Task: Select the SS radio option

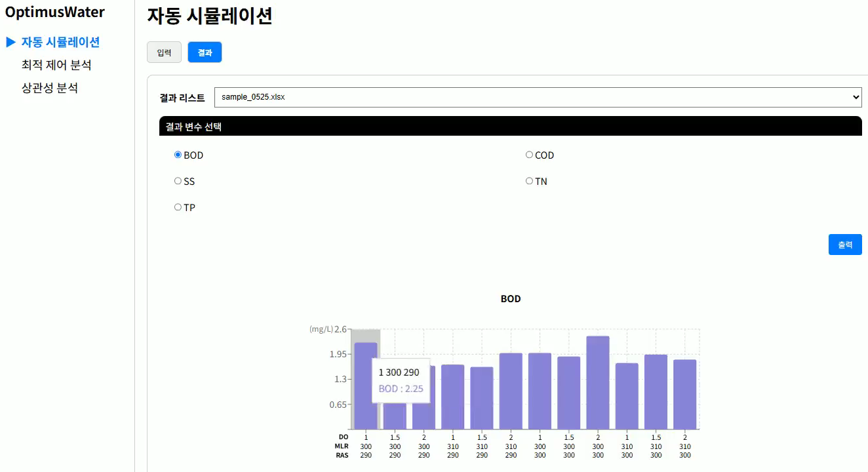Action: (178, 182)
